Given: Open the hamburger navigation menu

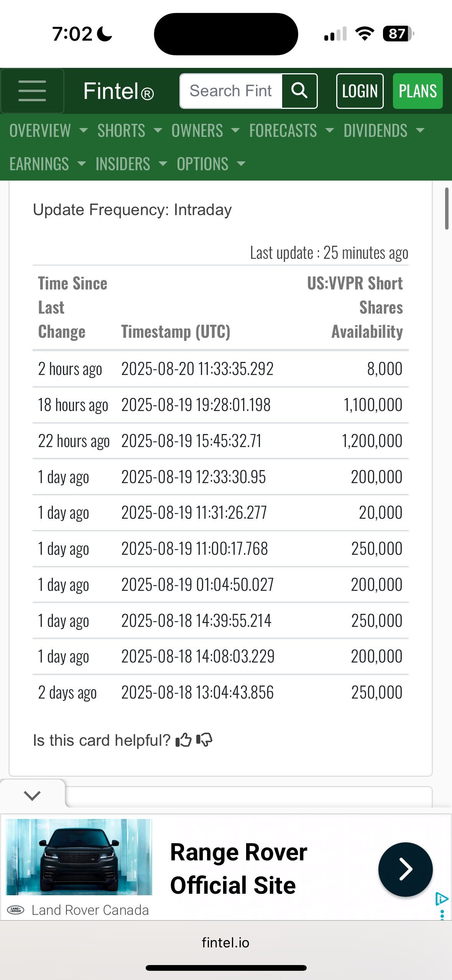Looking at the screenshot, I should tap(32, 91).
